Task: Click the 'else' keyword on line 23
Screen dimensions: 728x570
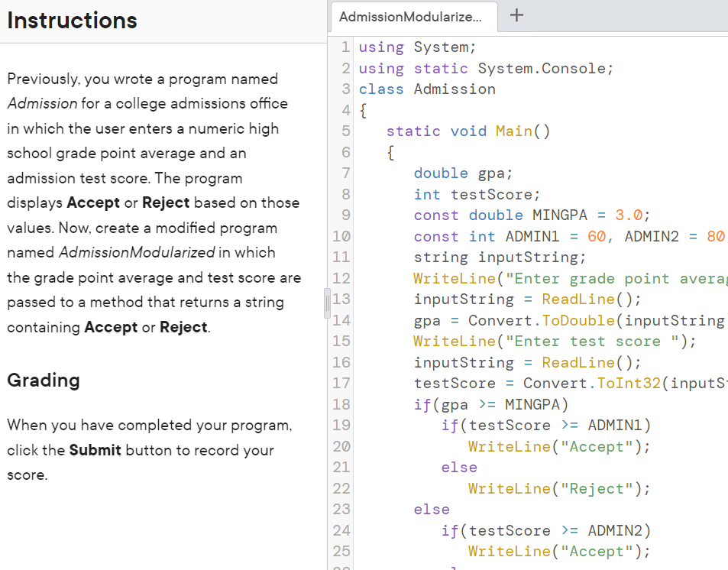Action: (x=431, y=509)
